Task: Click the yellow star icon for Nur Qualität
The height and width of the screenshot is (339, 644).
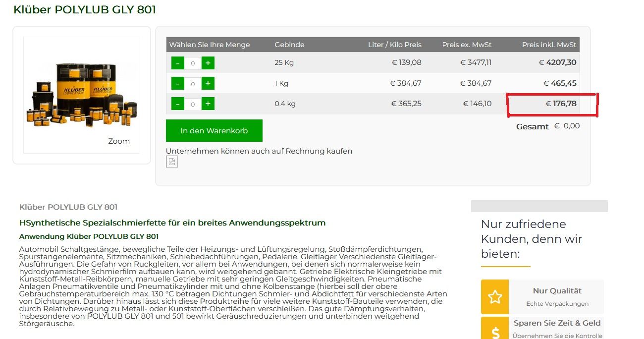Action: pos(495,297)
